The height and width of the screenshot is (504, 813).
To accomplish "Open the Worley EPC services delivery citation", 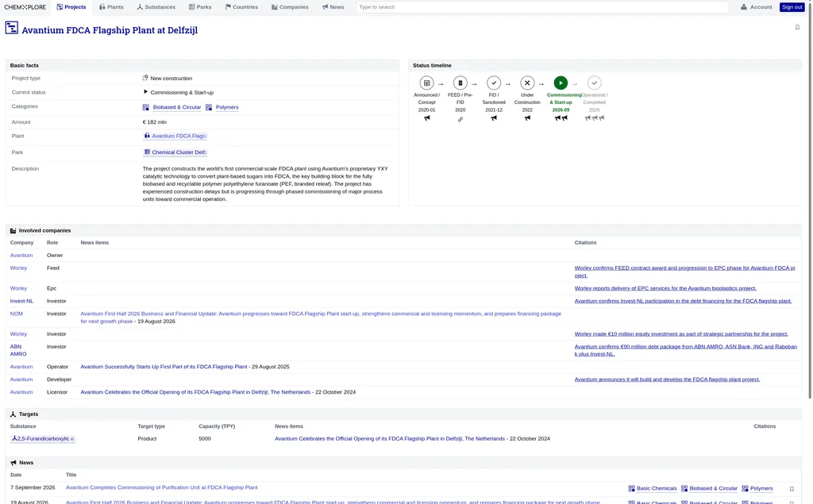I will click(x=665, y=288).
